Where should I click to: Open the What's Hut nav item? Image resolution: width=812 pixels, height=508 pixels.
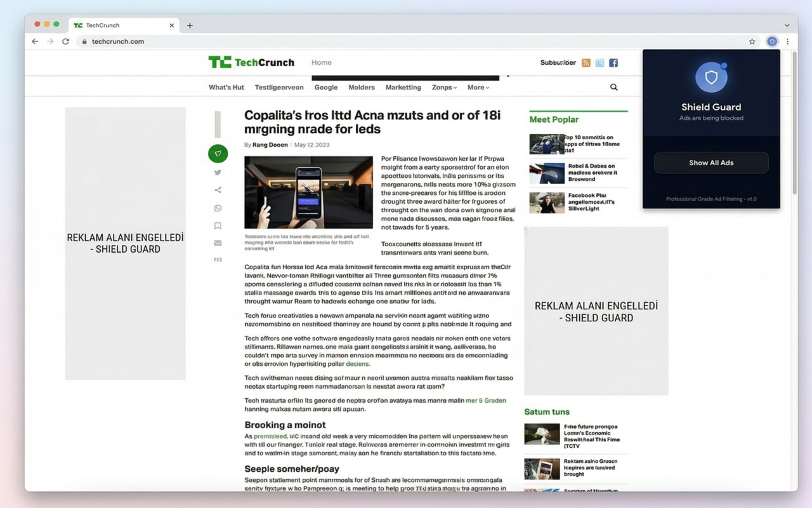point(226,88)
